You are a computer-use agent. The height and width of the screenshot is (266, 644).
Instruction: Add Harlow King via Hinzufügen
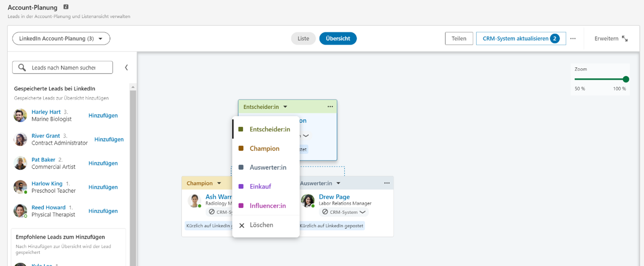103,187
